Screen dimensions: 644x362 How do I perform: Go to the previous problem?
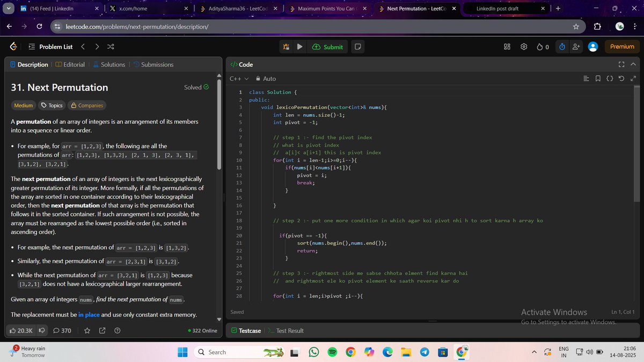tap(83, 47)
